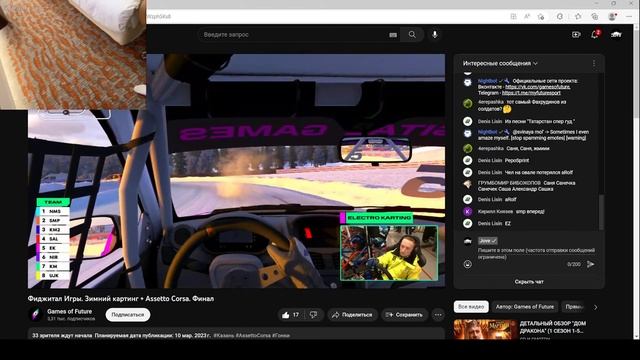
Task: Select Автор: Games of Future chip
Action: tap(524, 307)
